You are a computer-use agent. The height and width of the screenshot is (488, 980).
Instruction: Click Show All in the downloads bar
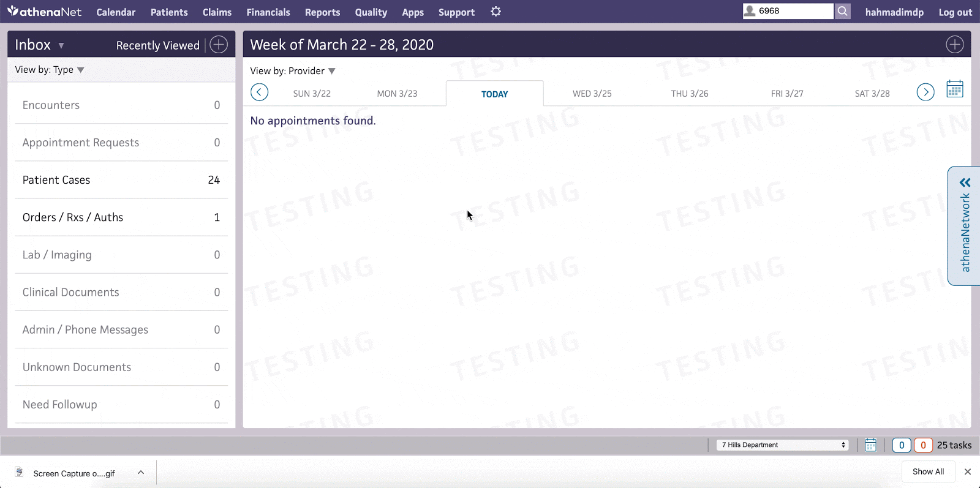click(927, 471)
